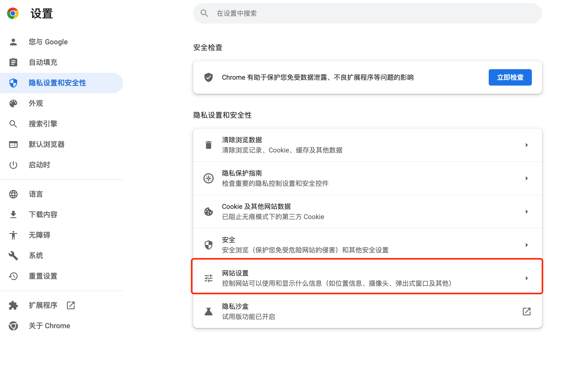Focus the 在设置中搜索 search field
This screenshot has height=371, width=588.
[367, 13]
